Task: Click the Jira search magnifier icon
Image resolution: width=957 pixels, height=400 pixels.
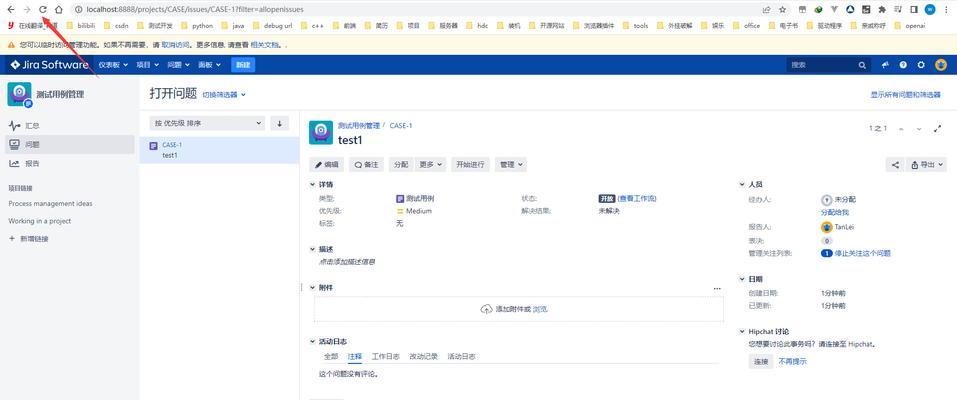Action: tap(862, 65)
